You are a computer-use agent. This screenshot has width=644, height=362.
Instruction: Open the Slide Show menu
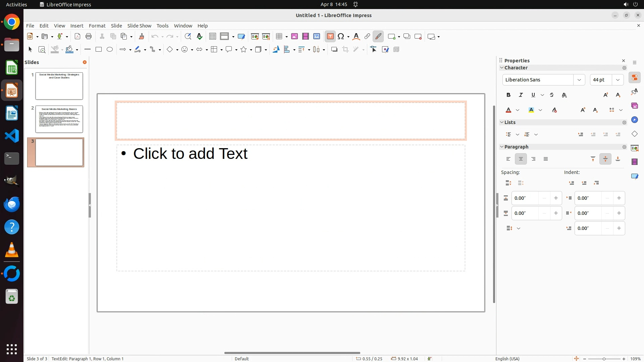(139, 26)
